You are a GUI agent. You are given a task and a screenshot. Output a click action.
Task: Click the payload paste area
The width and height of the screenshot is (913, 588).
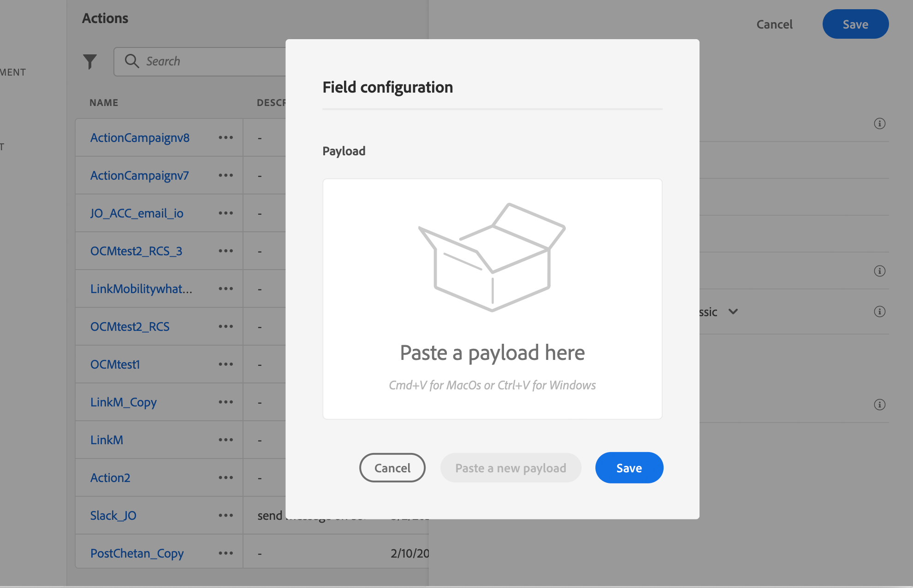point(492,299)
